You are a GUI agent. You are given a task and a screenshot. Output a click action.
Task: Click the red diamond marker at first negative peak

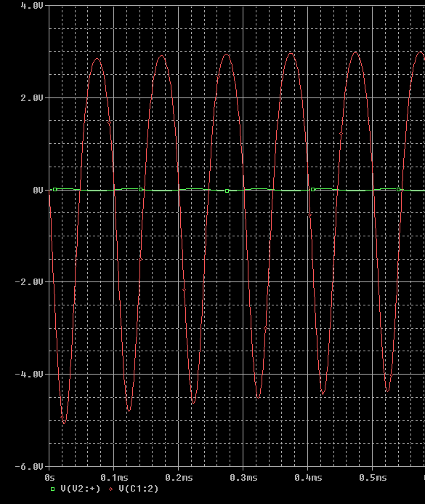(x=62, y=417)
